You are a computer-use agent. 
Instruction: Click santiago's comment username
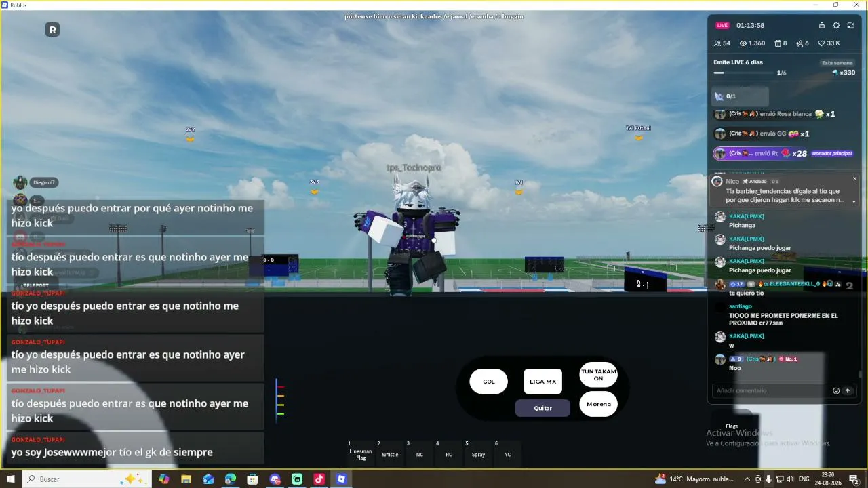click(740, 306)
